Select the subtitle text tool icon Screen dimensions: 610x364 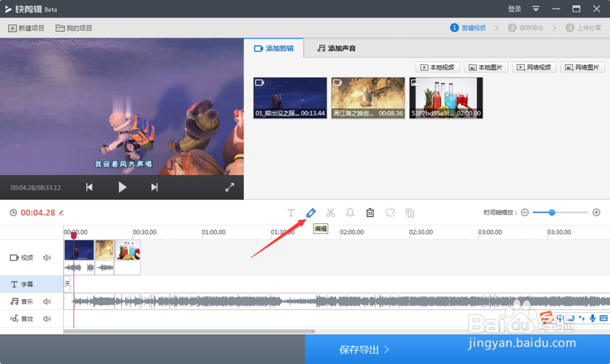pos(291,213)
